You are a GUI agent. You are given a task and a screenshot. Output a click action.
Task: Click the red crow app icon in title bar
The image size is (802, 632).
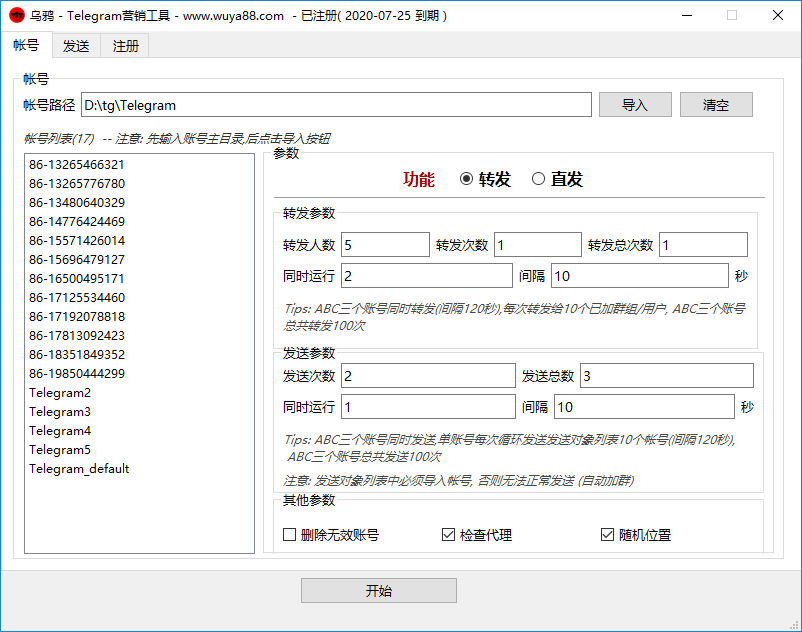tap(17, 15)
